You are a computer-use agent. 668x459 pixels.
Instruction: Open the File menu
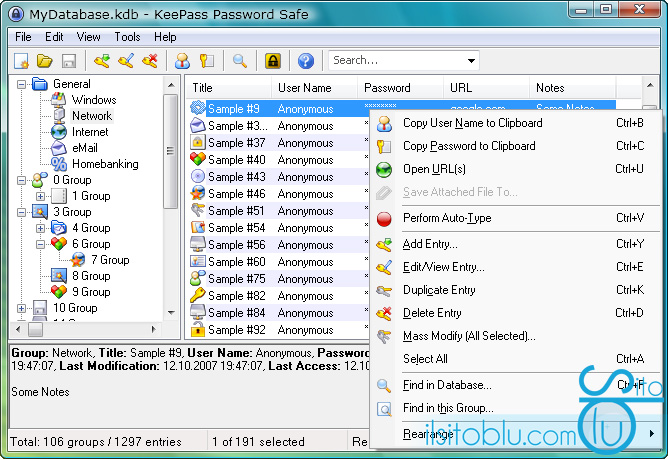coord(23,37)
